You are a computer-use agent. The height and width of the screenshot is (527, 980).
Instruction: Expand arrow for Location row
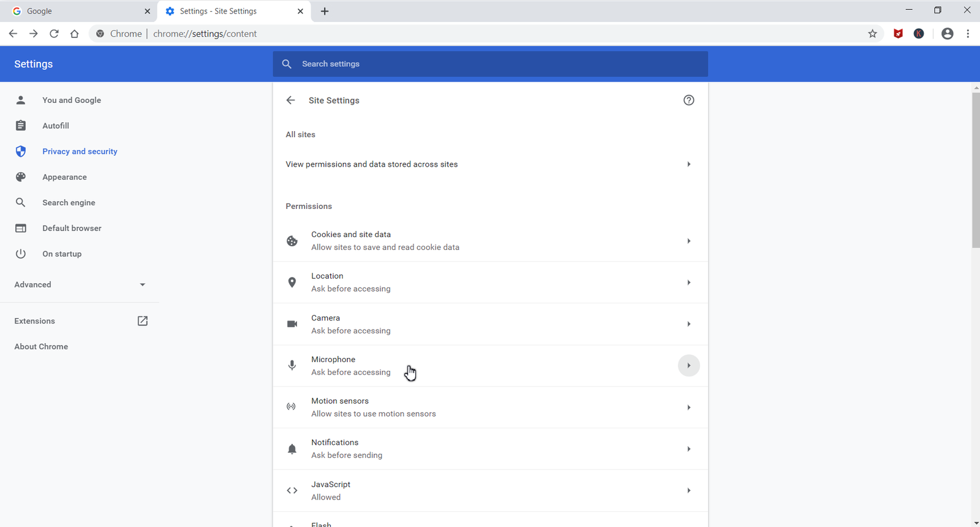(x=689, y=282)
